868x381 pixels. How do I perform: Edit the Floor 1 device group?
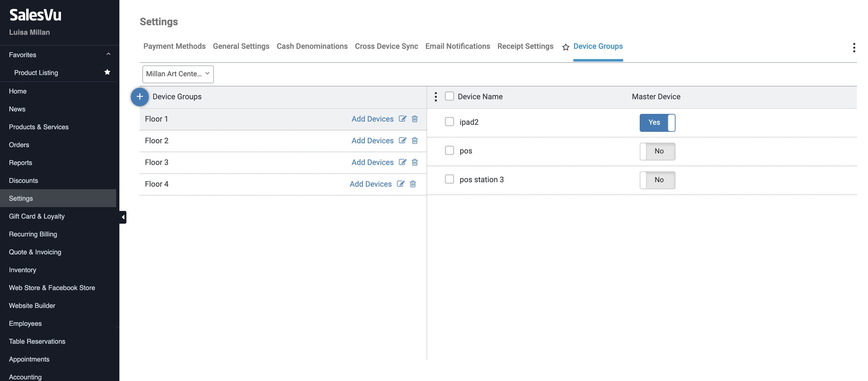tap(402, 119)
